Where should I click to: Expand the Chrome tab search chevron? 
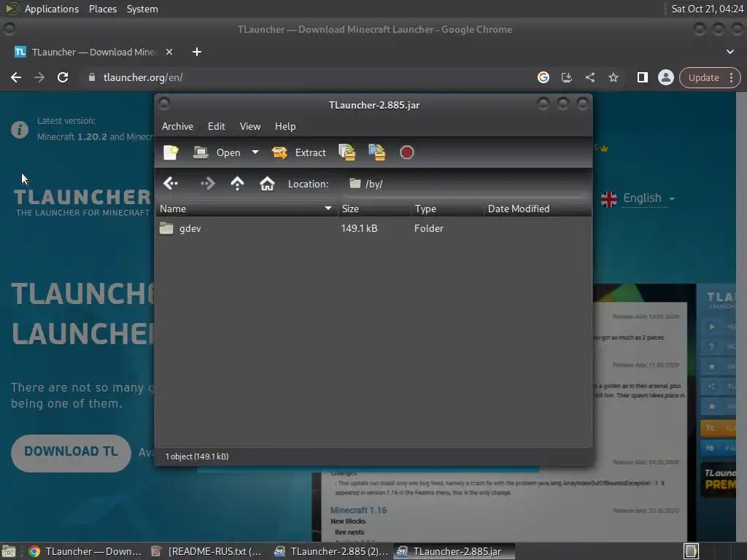tap(729, 52)
